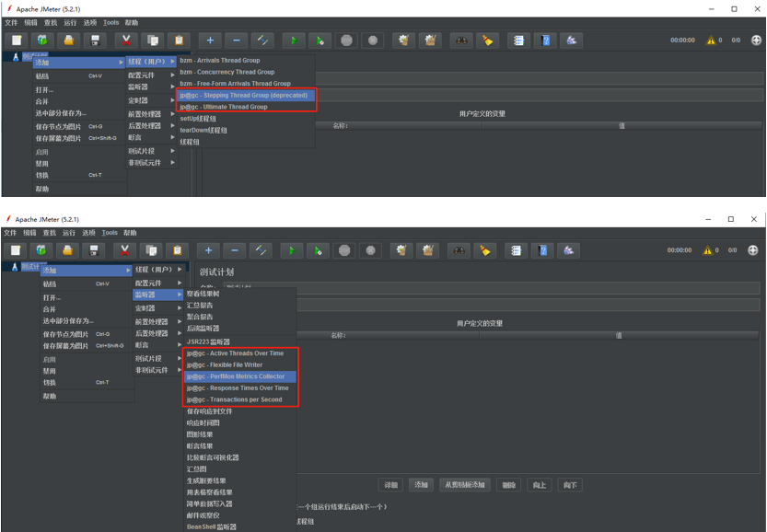Select setUp线程组 entry
This screenshot has height=532, width=767.
(246, 119)
